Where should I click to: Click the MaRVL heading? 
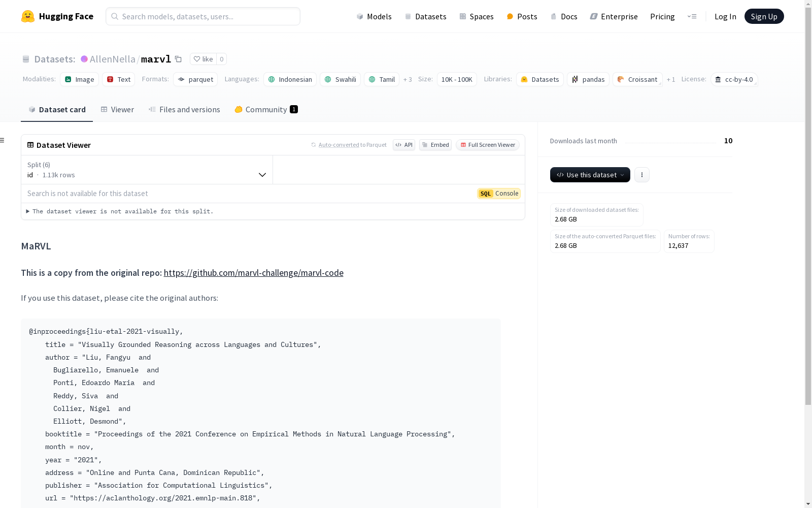[36, 246]
